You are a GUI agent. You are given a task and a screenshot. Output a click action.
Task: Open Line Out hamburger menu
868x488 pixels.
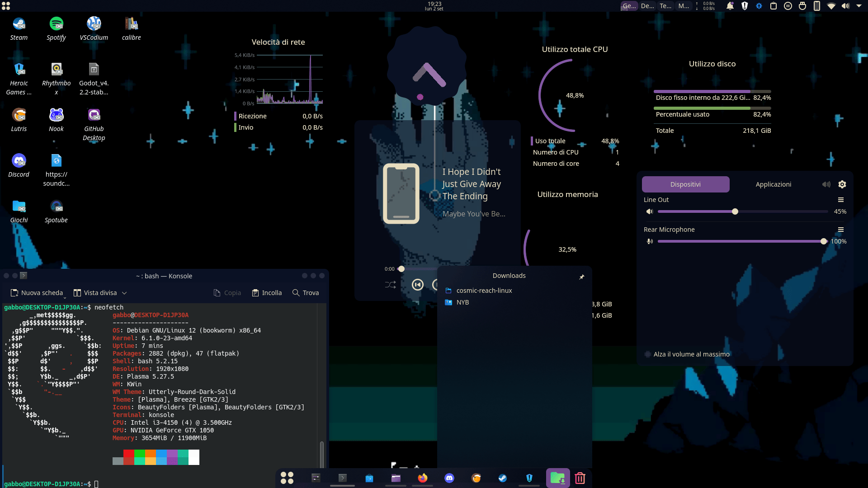pos(841,200)
